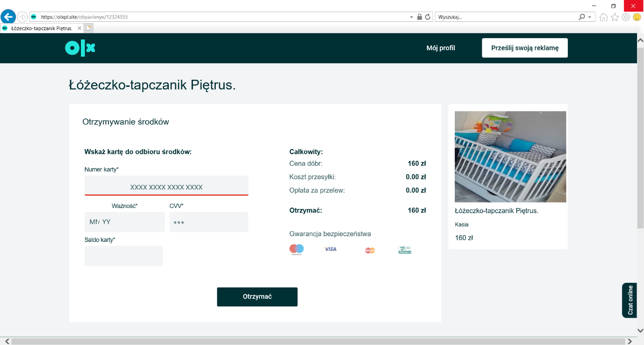The image size is (644, 345).
Task: Click the smiley feedback icon
Action: click(637, 16)
